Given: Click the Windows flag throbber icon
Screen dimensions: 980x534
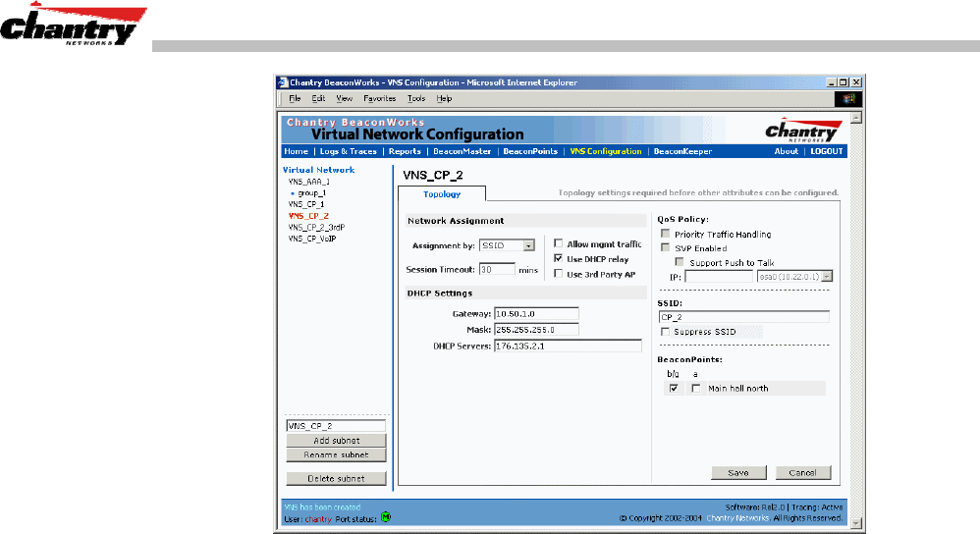Looking at the screenshot, I should pyautogui.click(x=848, y=99).
